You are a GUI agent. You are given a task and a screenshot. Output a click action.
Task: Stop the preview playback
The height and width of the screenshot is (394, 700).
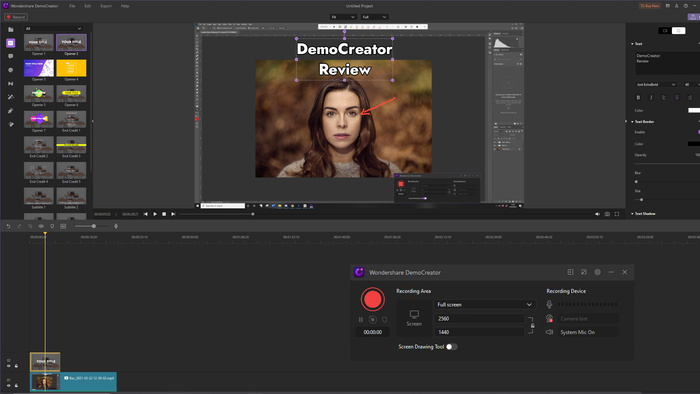point(164,214)
